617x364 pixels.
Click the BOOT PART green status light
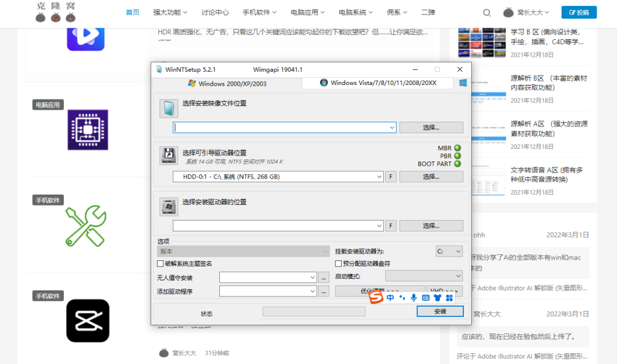pyautogui.click(x=457, y=164)
